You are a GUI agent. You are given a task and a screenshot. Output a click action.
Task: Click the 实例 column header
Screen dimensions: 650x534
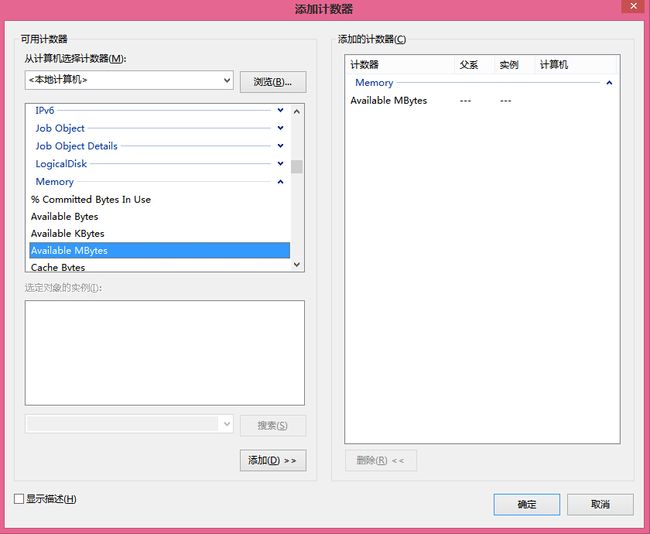[x=514, y=65]
